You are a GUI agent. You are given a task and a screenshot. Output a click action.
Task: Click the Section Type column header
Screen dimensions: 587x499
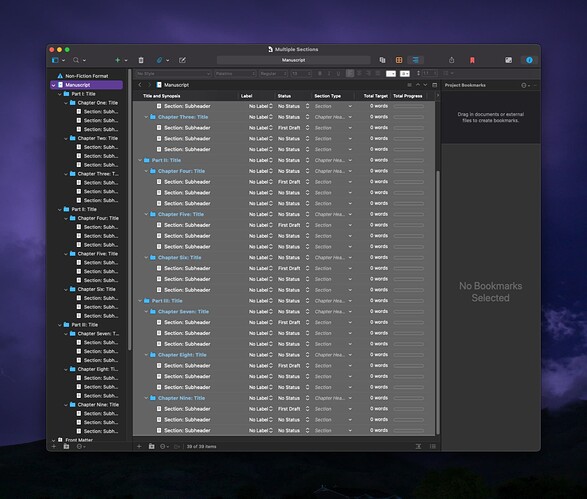coord(328,96)
